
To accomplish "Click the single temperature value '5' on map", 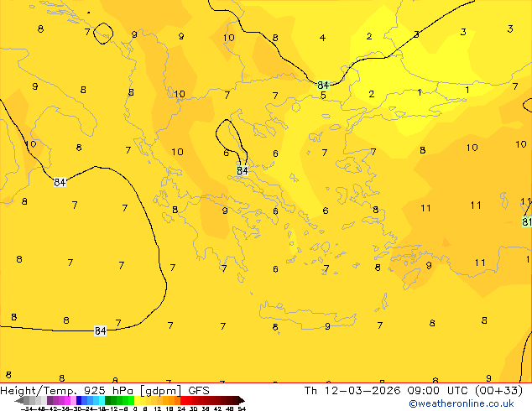I will tap(323, 96).
